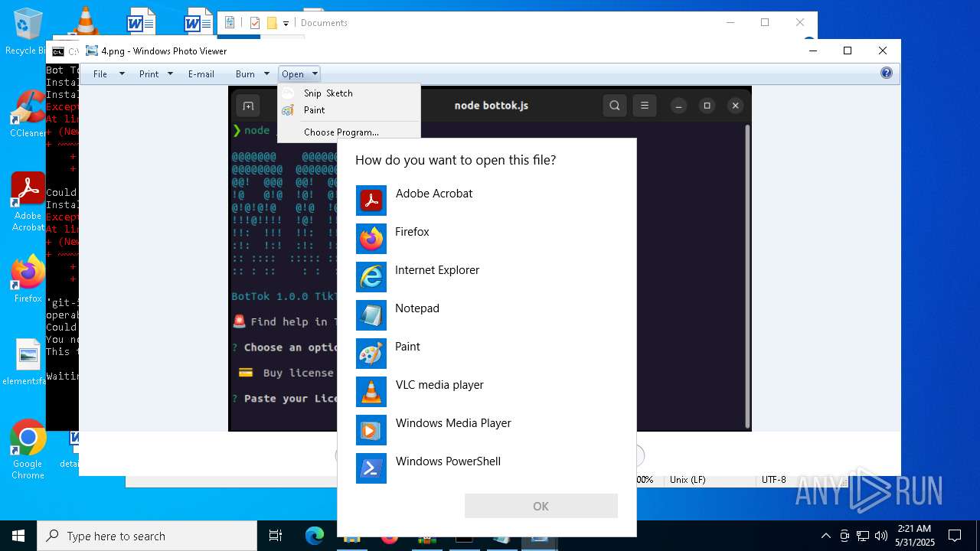Screen dimensions: 980x551
Task: Choose Paint in the open-with dialog list
Action: point(486,354)
